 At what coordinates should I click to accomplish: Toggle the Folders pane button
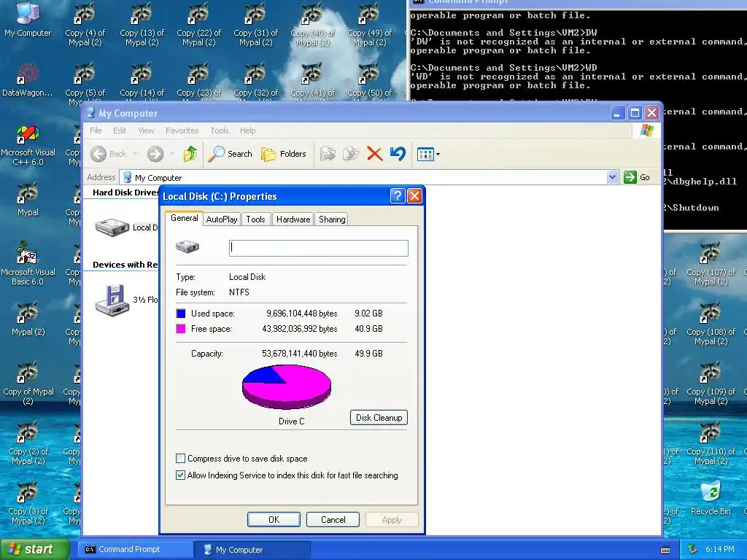[284, 154]
